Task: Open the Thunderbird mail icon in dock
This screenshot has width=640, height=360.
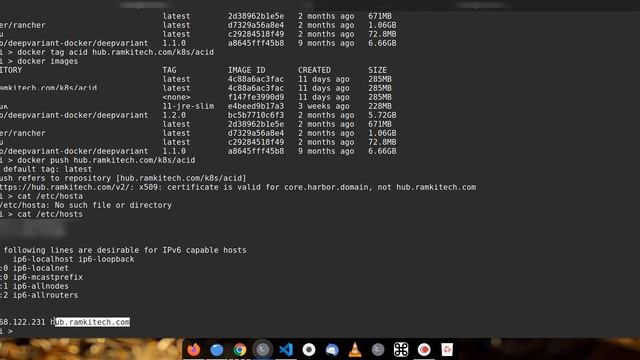Action: pyautogui.click(x=332, y=349)
